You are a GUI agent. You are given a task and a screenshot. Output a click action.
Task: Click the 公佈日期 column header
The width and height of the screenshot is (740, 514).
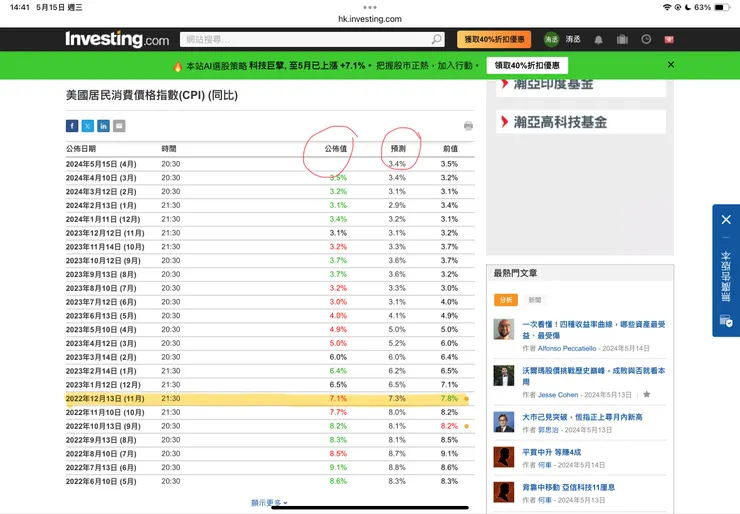[x=81, y=149]
